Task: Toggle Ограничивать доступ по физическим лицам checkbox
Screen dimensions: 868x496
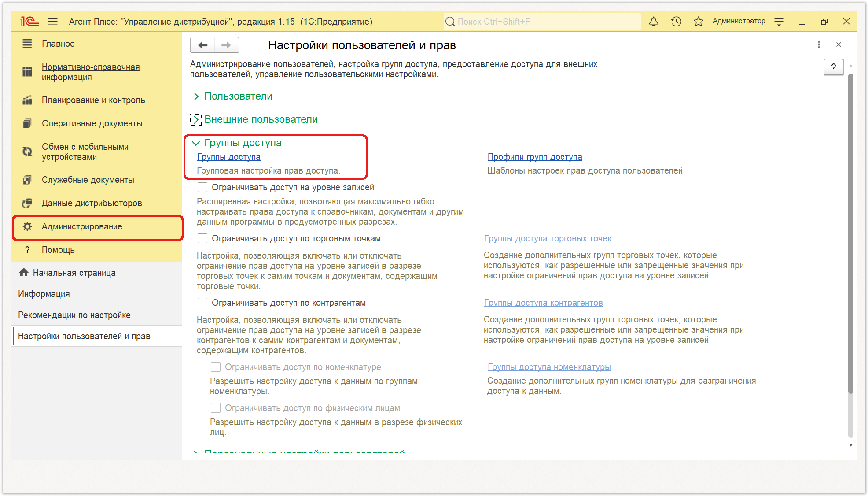Action: tap(216, 408)
